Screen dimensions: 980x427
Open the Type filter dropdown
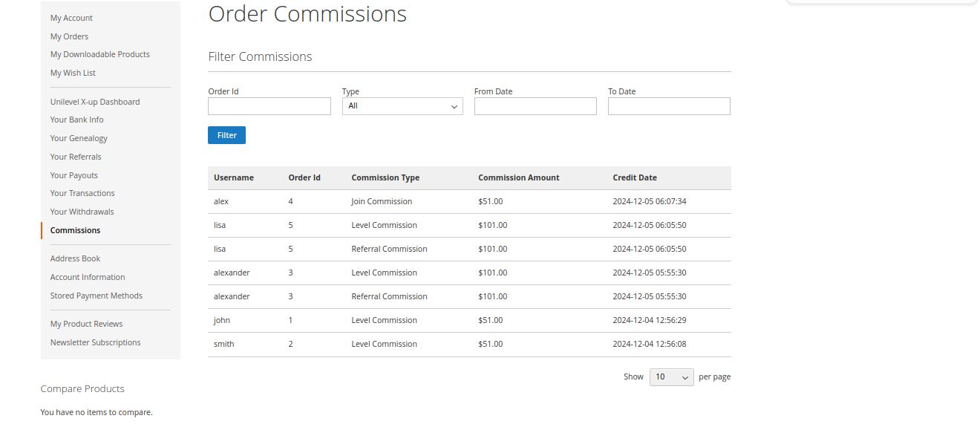point(402,106)
